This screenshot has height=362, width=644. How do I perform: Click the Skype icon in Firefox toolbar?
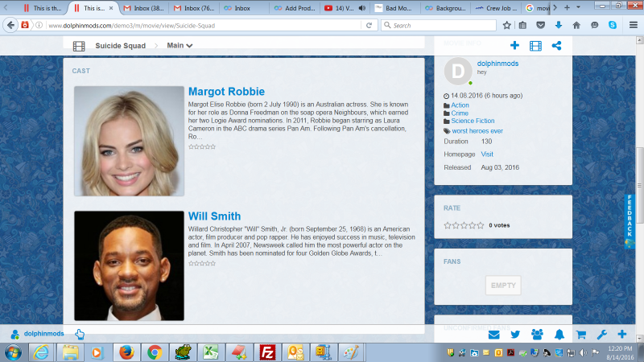[613, 25]
